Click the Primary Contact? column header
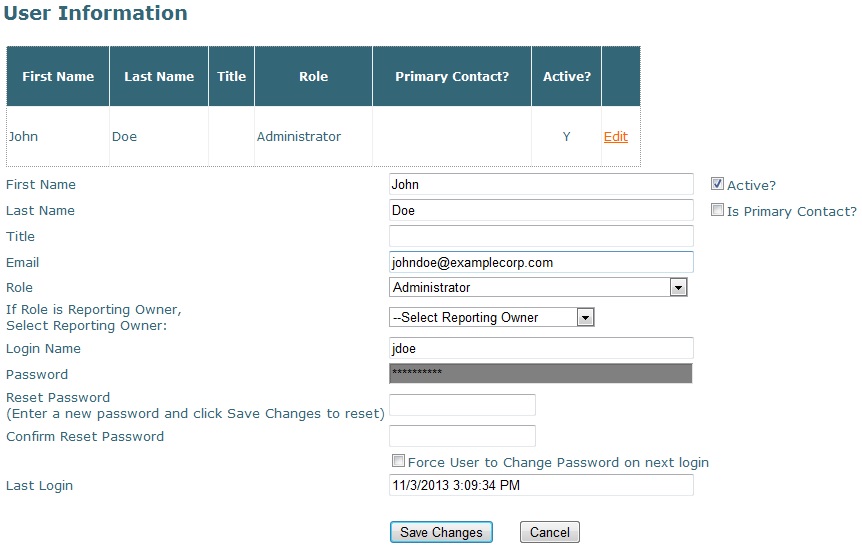This screenshot has height=548, width=862. pyautogui.click(x=451, y=77)
